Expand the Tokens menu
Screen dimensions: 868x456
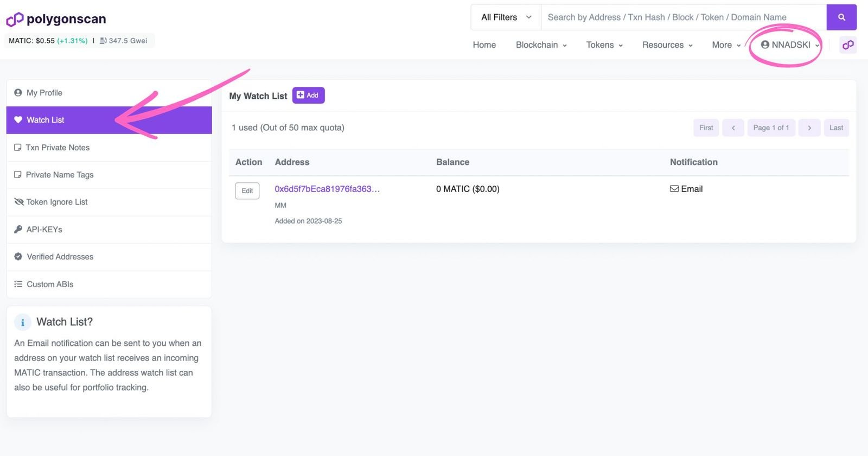[x=604, y=45]
